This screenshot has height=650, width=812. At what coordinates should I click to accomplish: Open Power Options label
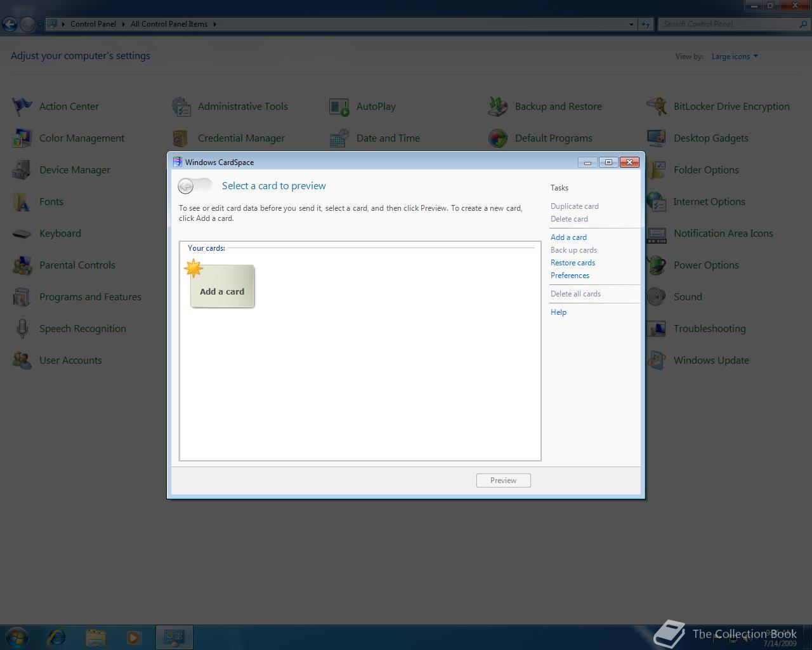coord(706,265)
